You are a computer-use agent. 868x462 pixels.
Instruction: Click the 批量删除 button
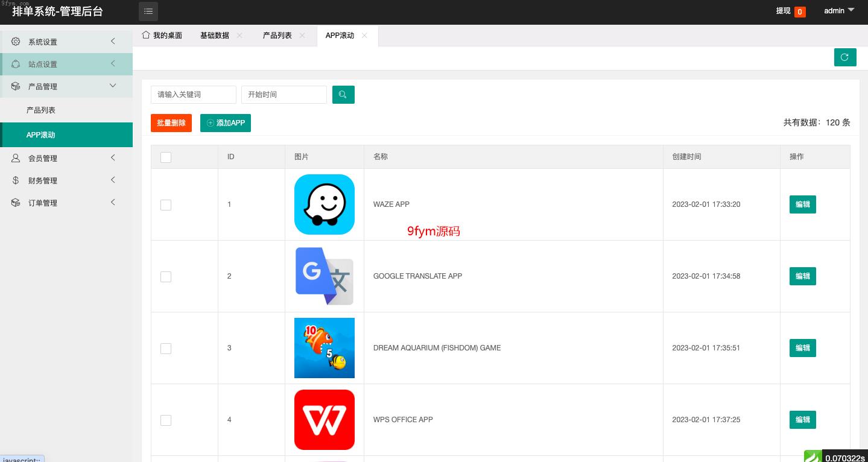click(171, 123)
